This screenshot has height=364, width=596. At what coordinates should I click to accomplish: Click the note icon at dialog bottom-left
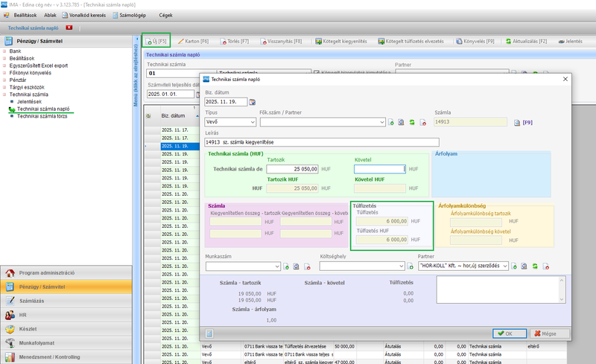pyautogui.click(x=210, y=333)
